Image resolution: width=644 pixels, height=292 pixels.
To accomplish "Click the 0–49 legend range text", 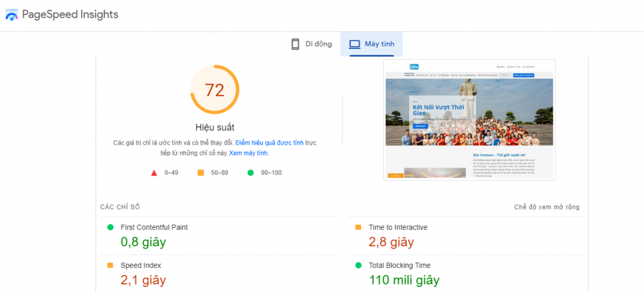I will tap(171, 172).
